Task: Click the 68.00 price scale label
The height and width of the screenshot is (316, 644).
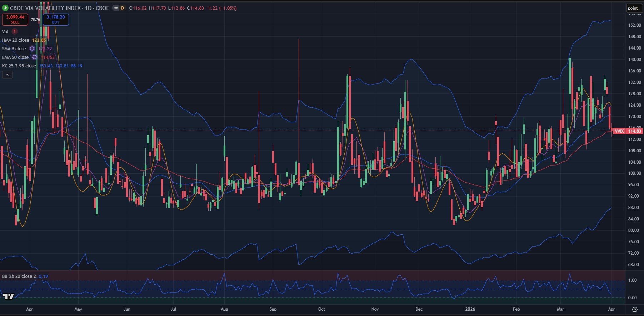Action: coord(634,265)
